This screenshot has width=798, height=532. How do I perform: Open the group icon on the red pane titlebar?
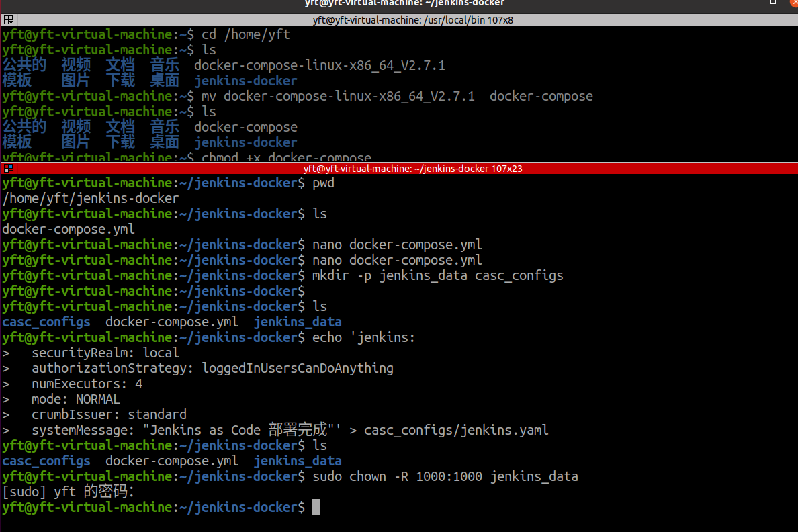point(8,168)
